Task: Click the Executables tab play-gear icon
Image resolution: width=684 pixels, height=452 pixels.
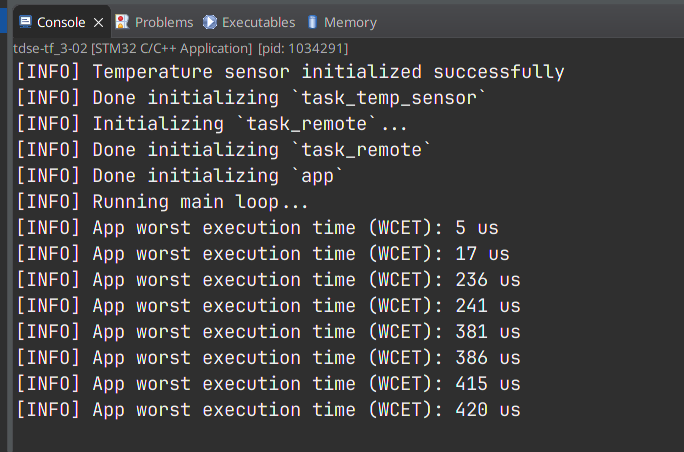Action: click(x=210, y=22)
